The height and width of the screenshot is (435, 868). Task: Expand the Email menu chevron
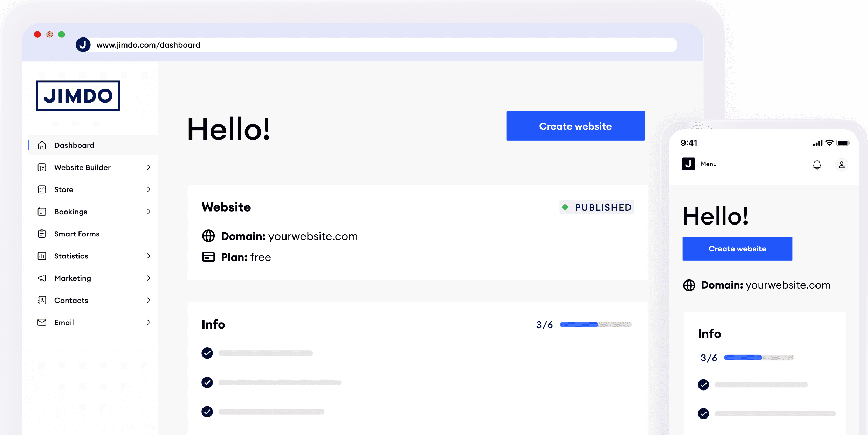point(149,322)
